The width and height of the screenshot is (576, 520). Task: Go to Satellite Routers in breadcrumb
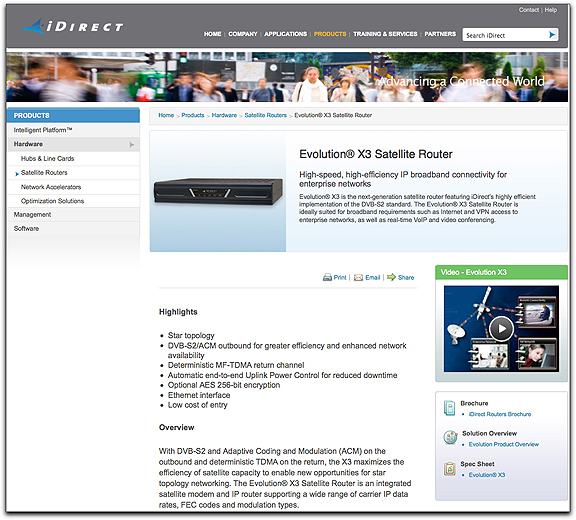pyautogui.click(x=266, y=115)
